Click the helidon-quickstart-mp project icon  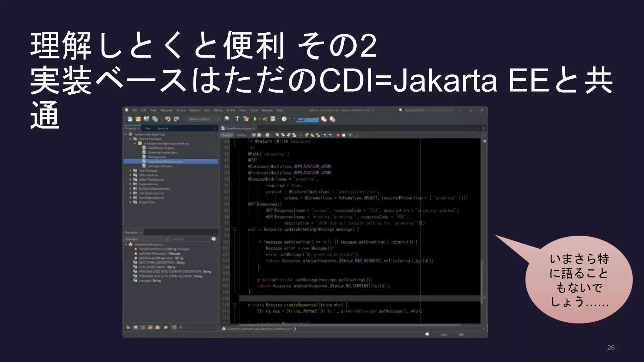coord(131,134)
